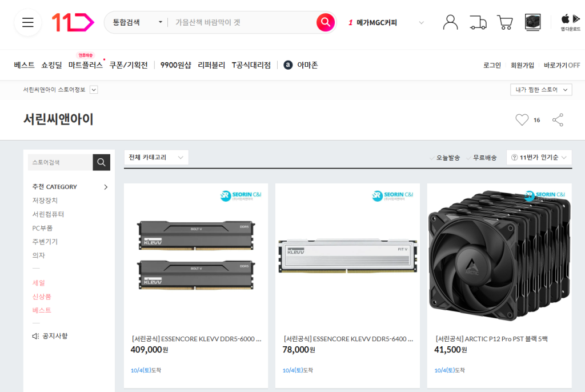Open the hamburger menu icon

coord(28,23)
